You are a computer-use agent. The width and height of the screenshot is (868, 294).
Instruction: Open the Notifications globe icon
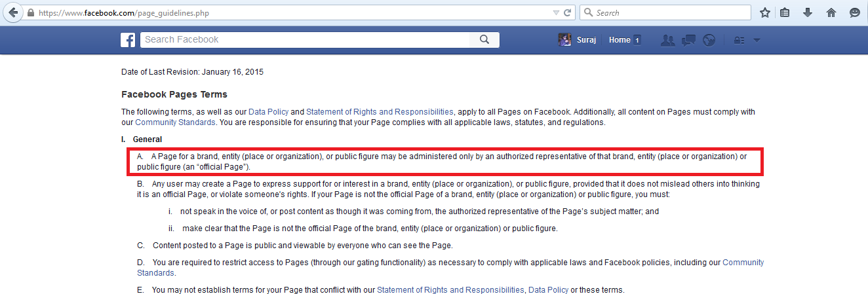click(x=708, y=40)
